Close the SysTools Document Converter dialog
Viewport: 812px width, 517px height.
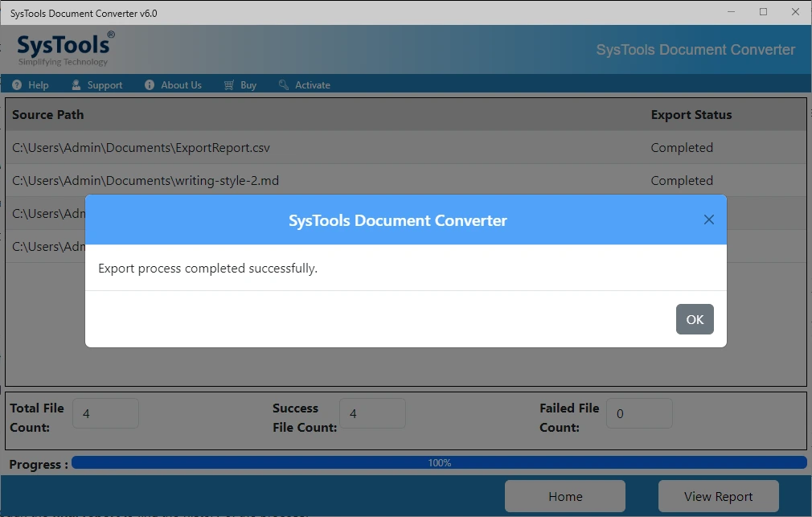tap(709, 220)
